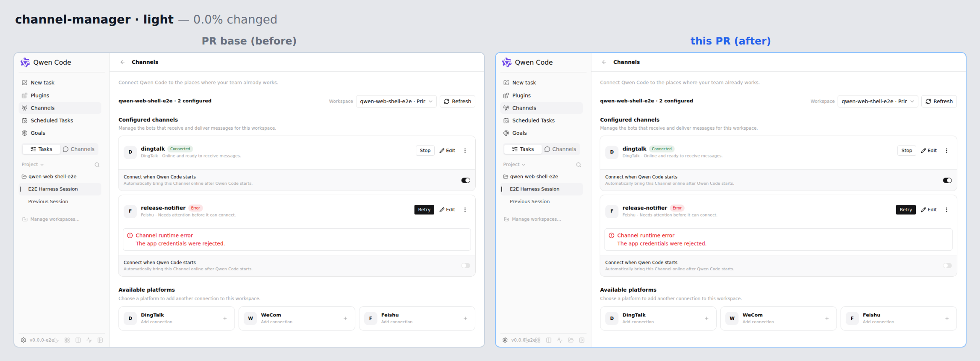Expand Project chevron in before panel sidebar
Viewport: 980px width, 361px height.
click(x=42, y=165)
